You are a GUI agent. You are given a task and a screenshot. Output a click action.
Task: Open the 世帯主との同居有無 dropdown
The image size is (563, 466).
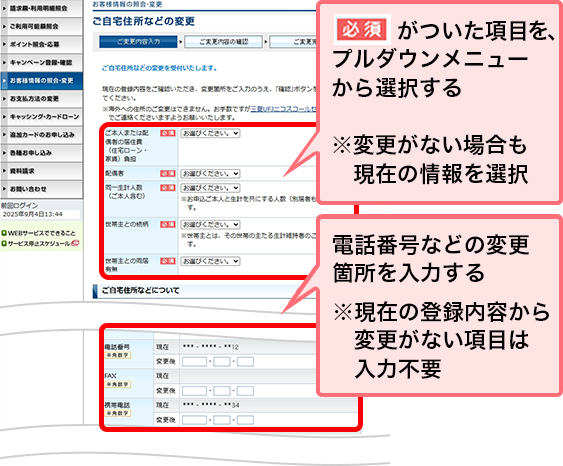pyautogui.click(x=210, y=261)
